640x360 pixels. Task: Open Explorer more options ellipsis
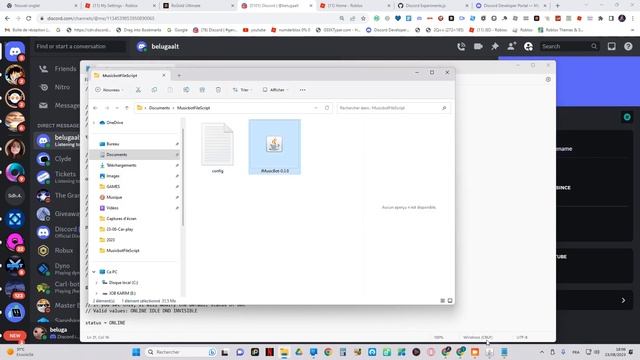302,90
